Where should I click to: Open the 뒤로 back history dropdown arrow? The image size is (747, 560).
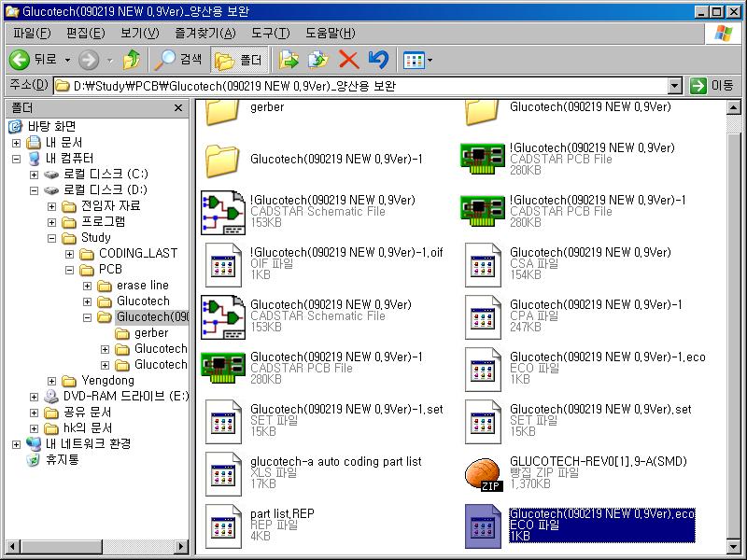pyautogui.click(x=67, y=60)
